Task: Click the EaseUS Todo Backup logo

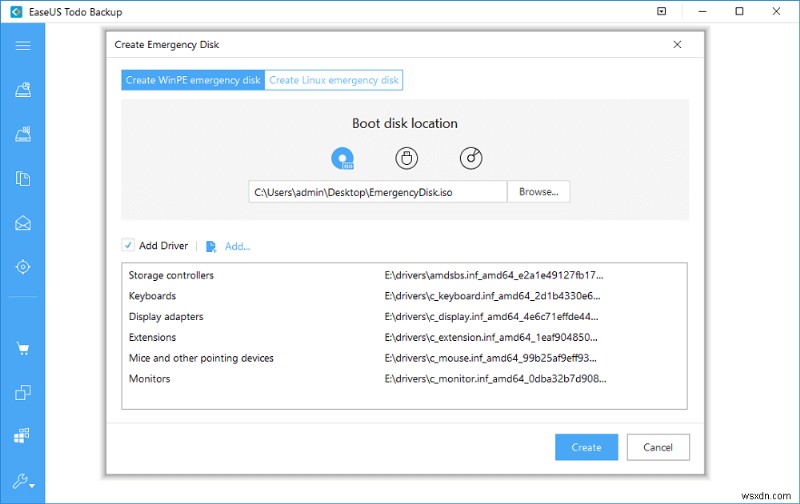Action: point(16,11)
